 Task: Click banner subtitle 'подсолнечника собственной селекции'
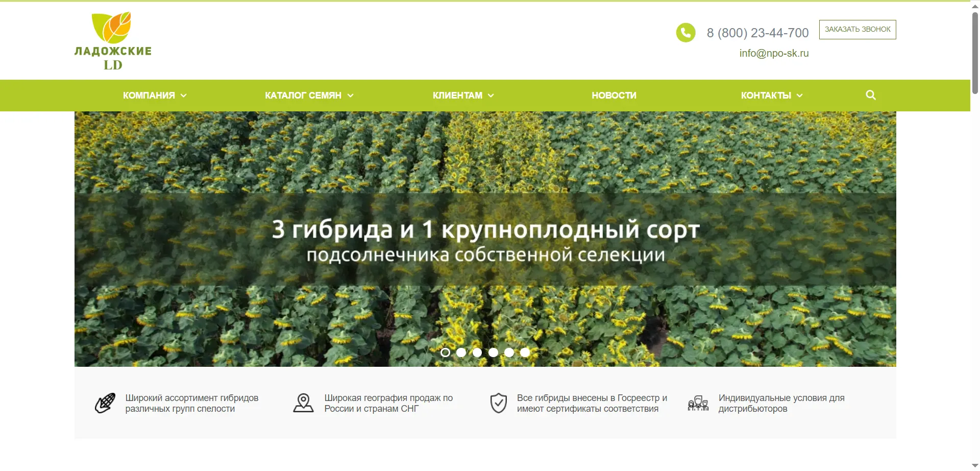485,255
